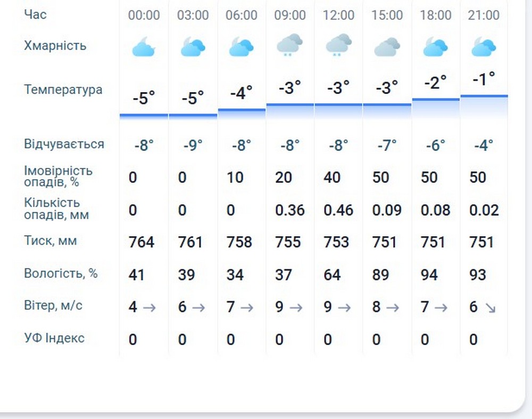Click the 0.46 precipitation amount value
Screen dimensions: 532x419
tap(338, 210)
